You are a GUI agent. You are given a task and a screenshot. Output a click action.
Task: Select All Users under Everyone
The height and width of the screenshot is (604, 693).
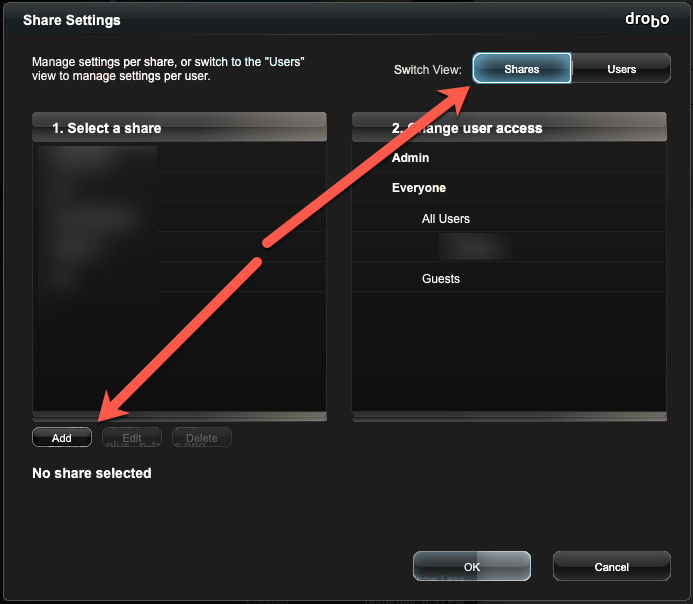pyautogui.click(x=509, y=218)
